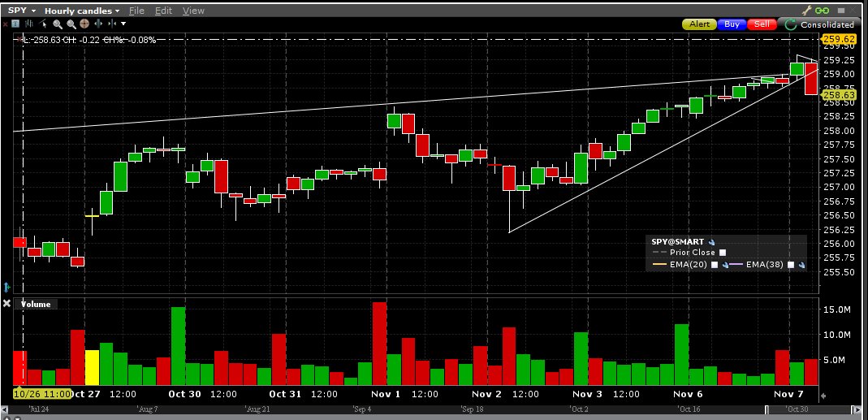Open the Edit menu
This screenshot has height=420, width=868.
click(x=163, y=11)
